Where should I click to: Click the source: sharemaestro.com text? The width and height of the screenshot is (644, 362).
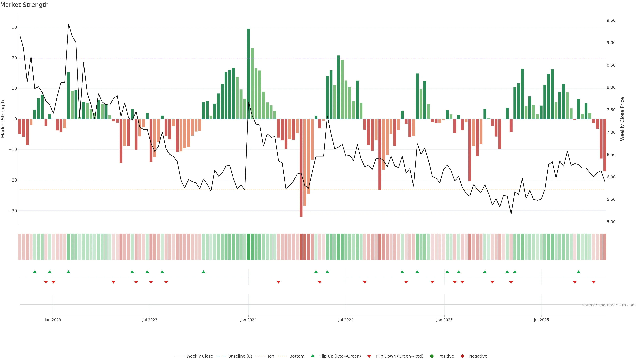(609, 305)
